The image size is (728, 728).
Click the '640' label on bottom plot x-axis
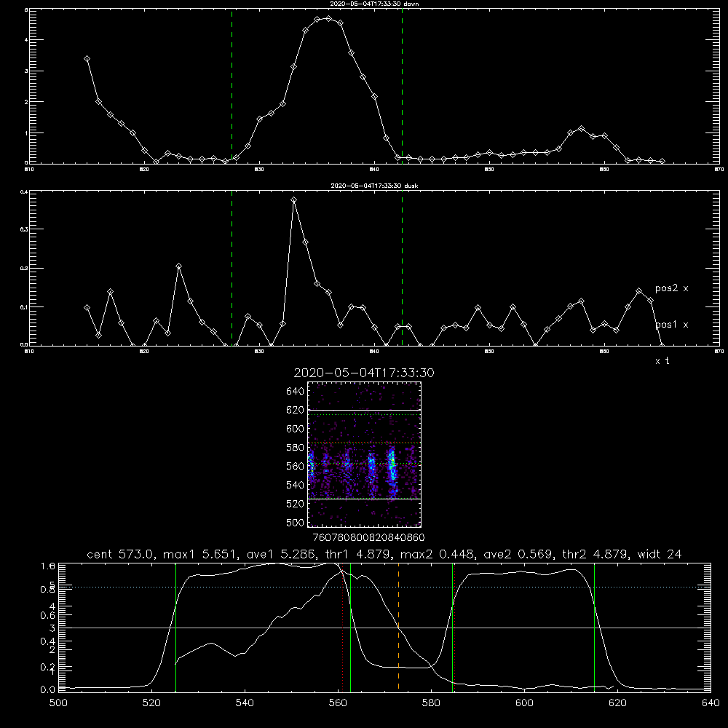coord(711,703)
